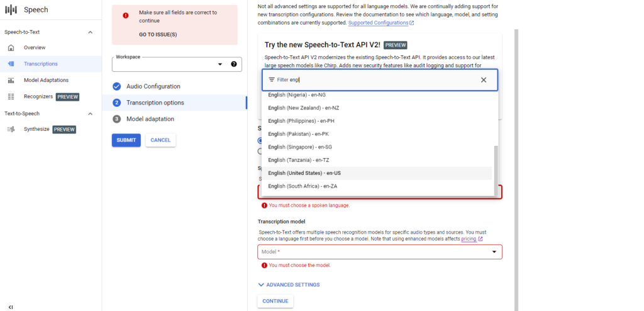Click the Speech product logo icon
The width and height of the screenshot is (644, 311).
(11, 10)
